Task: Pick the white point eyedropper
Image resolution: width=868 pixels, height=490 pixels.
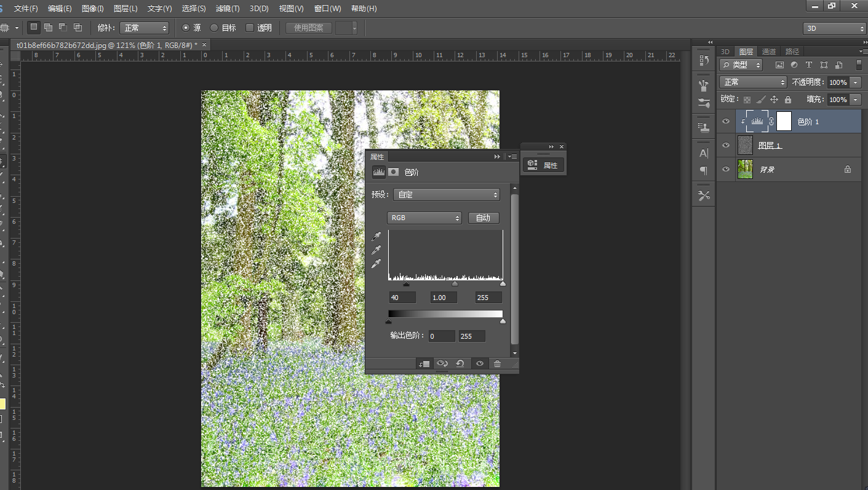Action: tap(376, 264)
